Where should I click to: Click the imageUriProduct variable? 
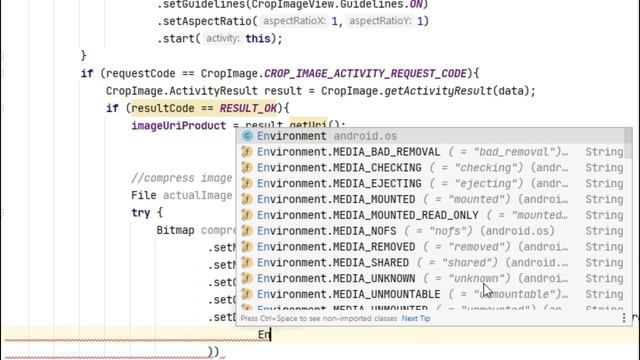(178, 126)
